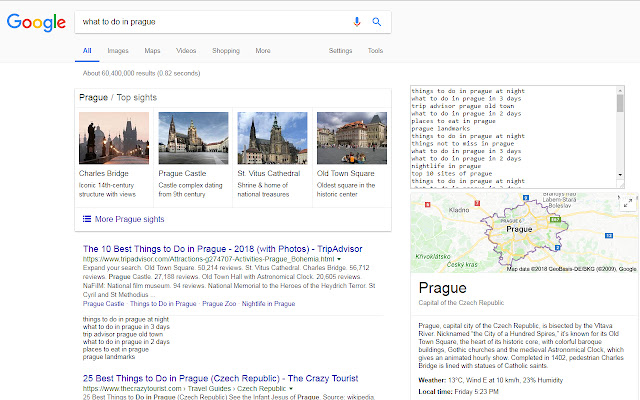Click the list icon beside More Prague sights
Screen dimensions: 640x400
(x=86, y=218)
